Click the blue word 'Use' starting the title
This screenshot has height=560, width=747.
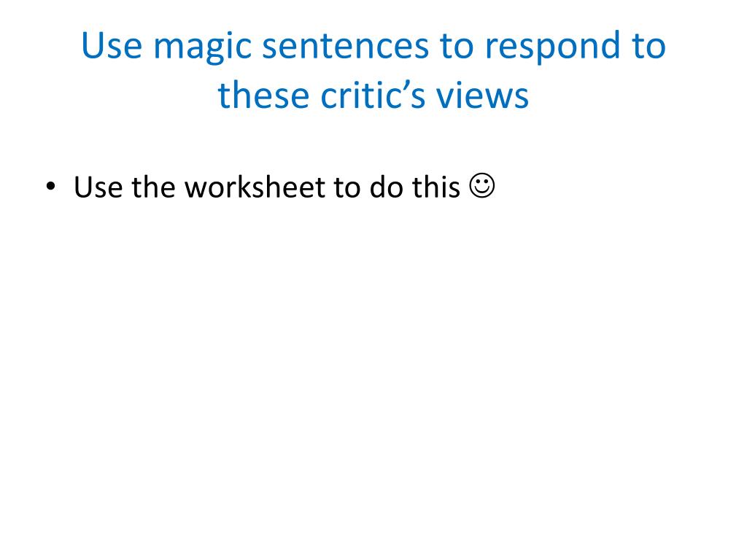pos(112,46)
